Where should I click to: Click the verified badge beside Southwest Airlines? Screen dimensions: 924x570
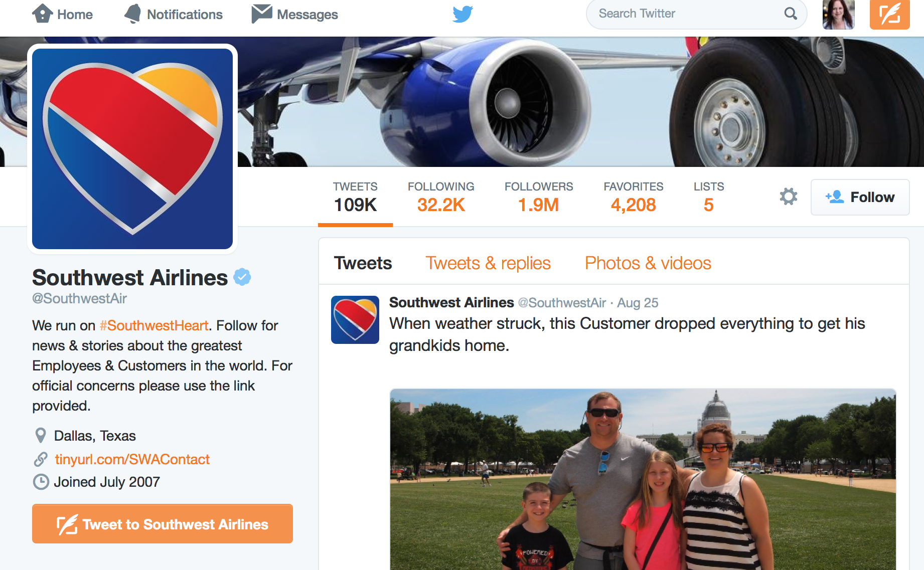pos(242,277)
